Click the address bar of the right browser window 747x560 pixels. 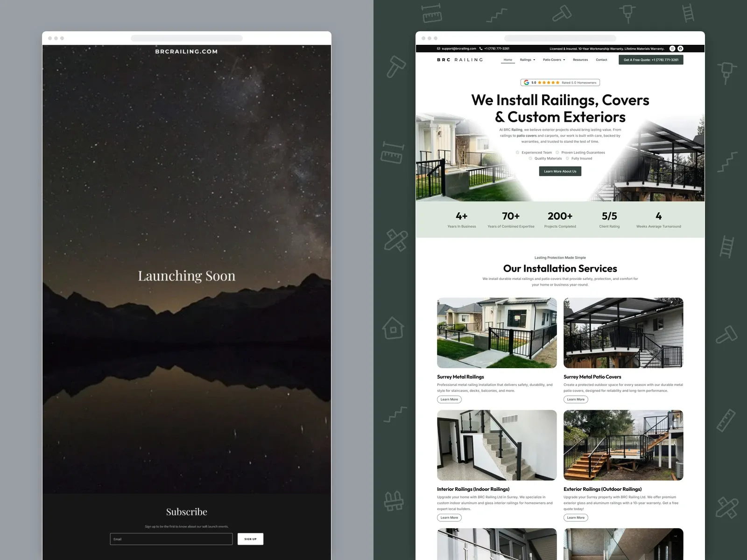560,38
